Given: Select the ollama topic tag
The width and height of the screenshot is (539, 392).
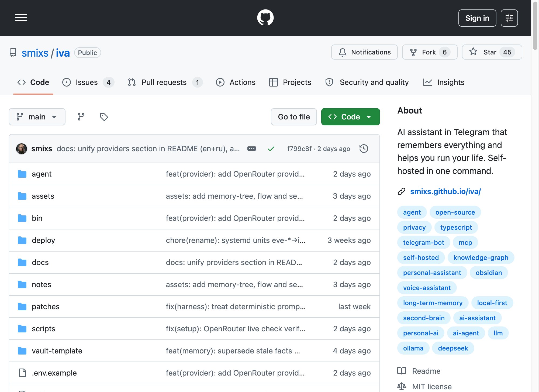Looking at the screenshot, I should [413, 348].
